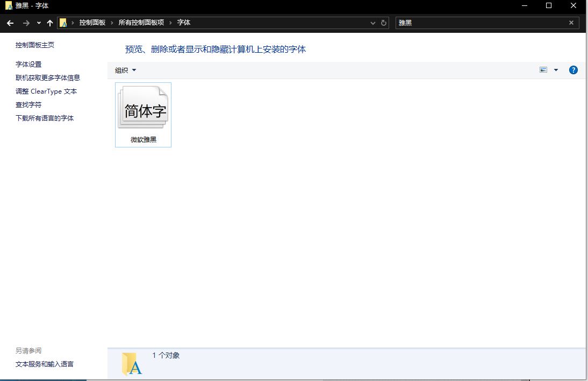Viewport: 588px width, 381px height.
Task: Expand the address bar history dropdown
Action: click(x=373, y=23)
